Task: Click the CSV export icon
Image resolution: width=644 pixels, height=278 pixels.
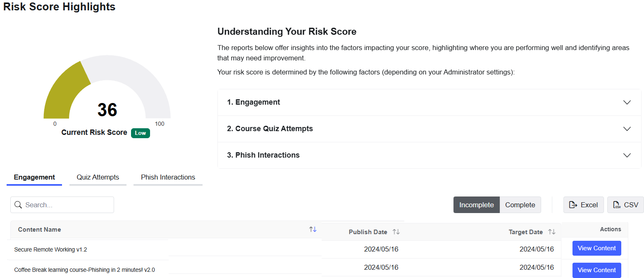Action: coord(617,204)
